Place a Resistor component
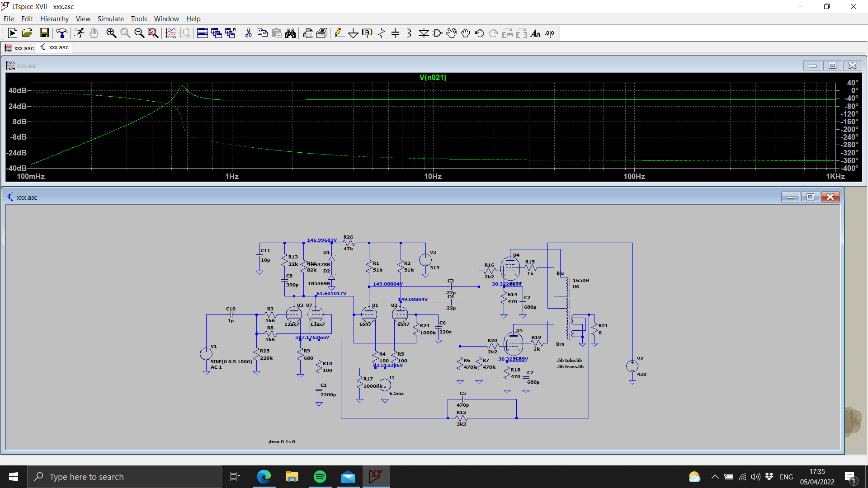The width and height of the screenshot is (868, 488). coord(382,33)
